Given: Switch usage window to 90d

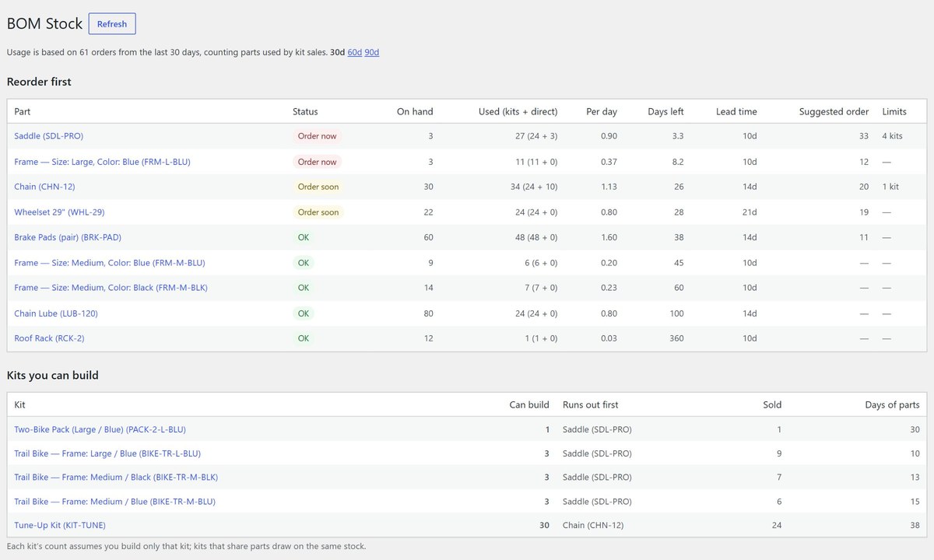Looking at the screenshot, I should click(x=372, y=52).
